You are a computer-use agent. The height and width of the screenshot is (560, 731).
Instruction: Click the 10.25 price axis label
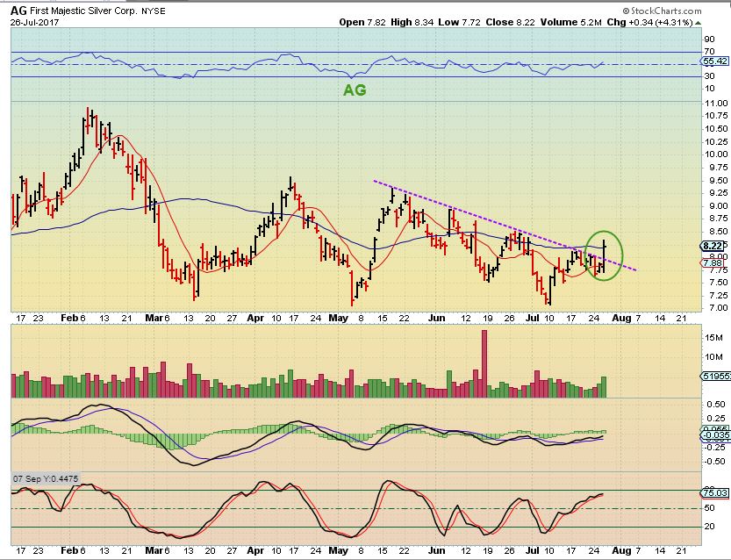tap(717, 141)
